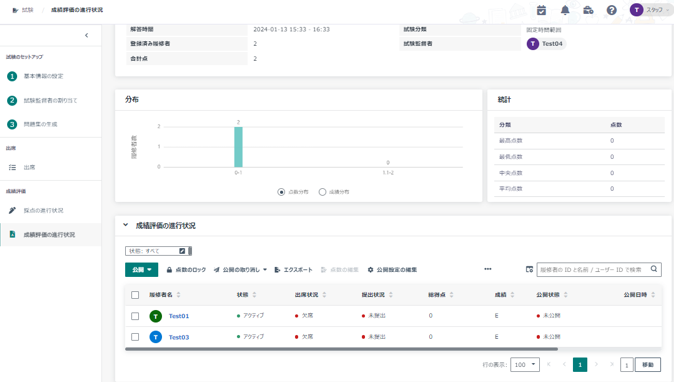The width and height of the screenshot is (674, 382).
Task: Open the Test01 candidate link
Action: (x=179, y=316)
